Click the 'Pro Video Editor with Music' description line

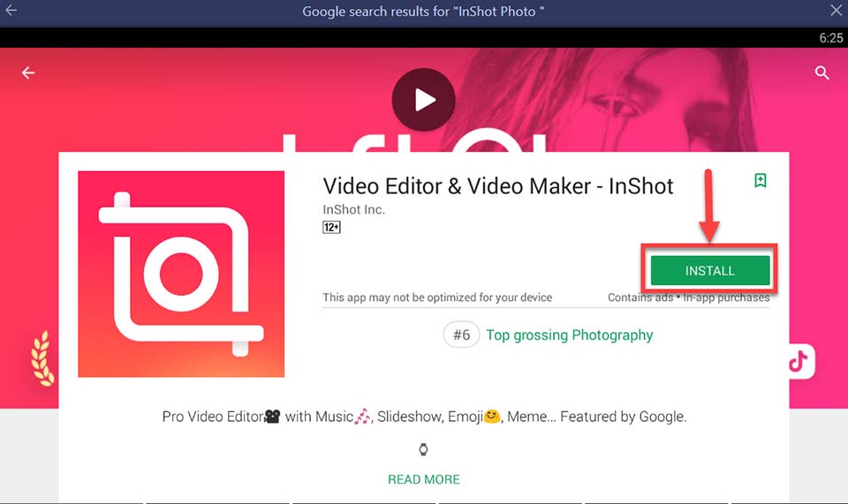pyautogui.click(x=425, y=417)
